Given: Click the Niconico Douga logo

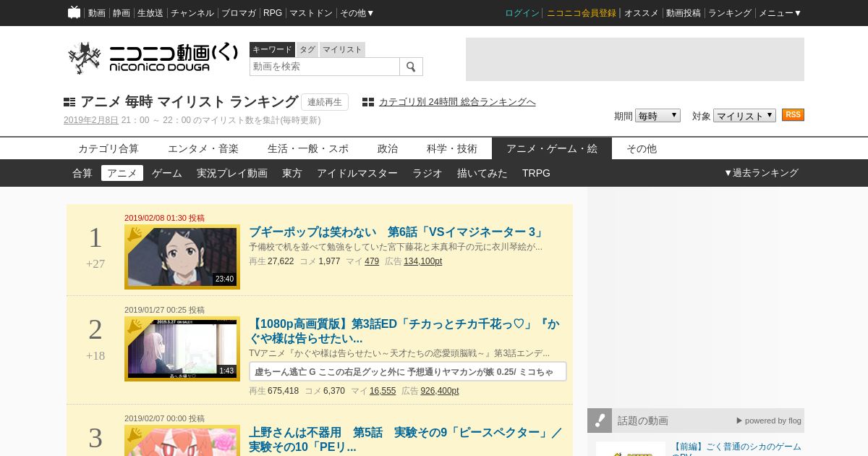Looking at the screenshot, I should point(153,58).
